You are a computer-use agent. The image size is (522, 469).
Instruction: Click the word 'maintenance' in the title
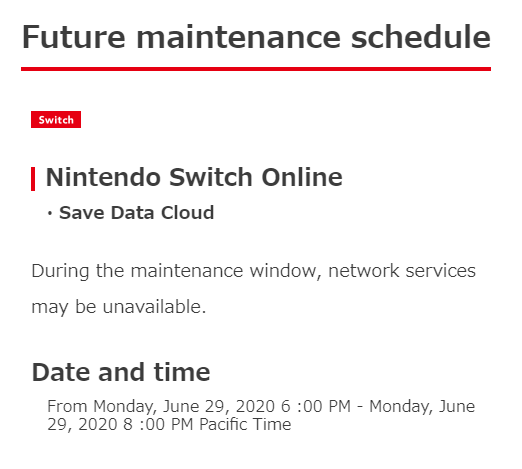[239, 37]
